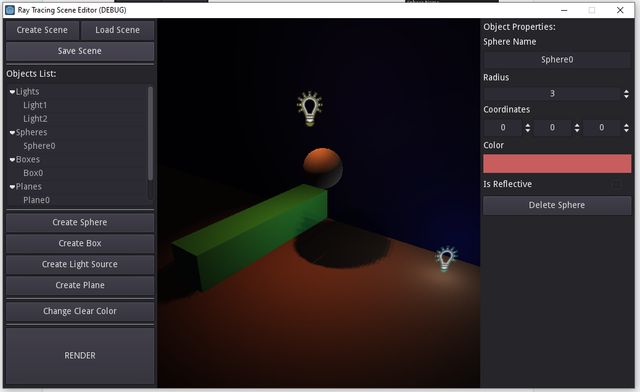Collapse the Spheres tree group

[12, 133]
